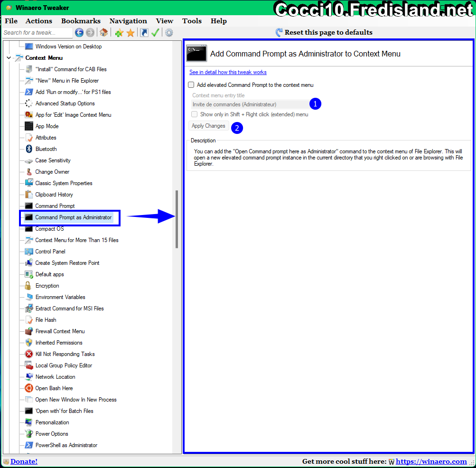Select the Control Panel tree item
476x468 pixels.
[50, 252]
